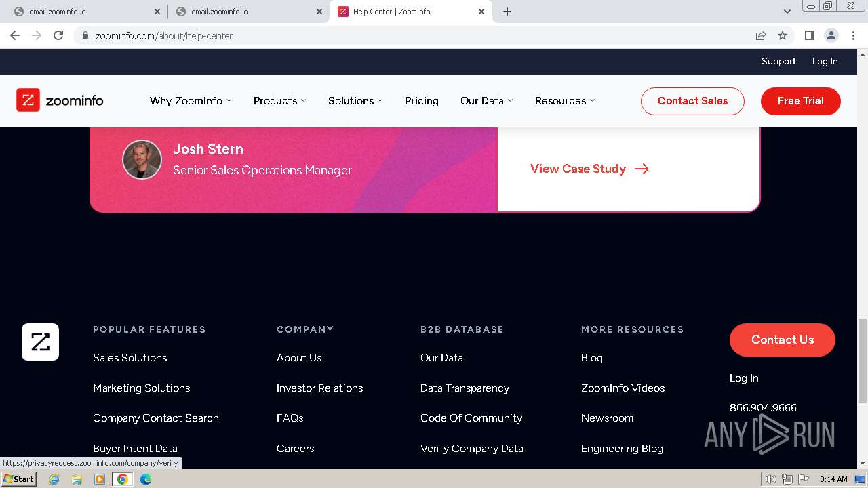Screen dimensions: 868x488
Task: Open the tab search dropdown arrow
Action: [x=787, y=12]
